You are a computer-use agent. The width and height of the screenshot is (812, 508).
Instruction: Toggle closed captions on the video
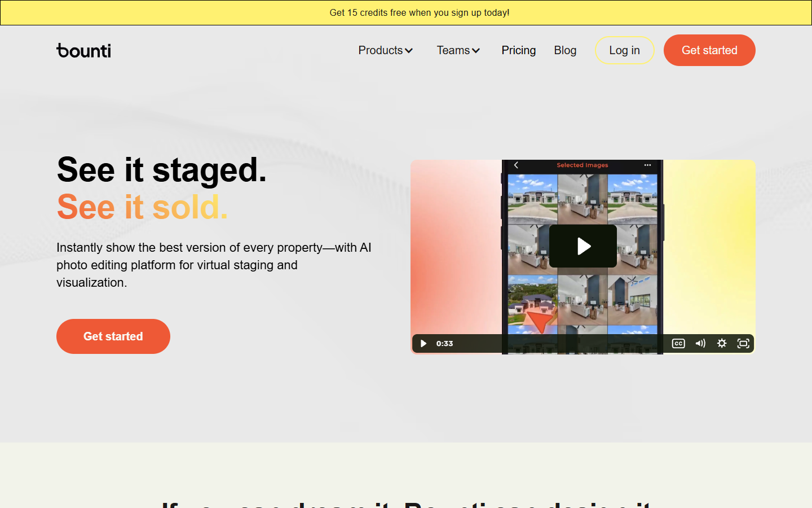click(x=678, y=343)
